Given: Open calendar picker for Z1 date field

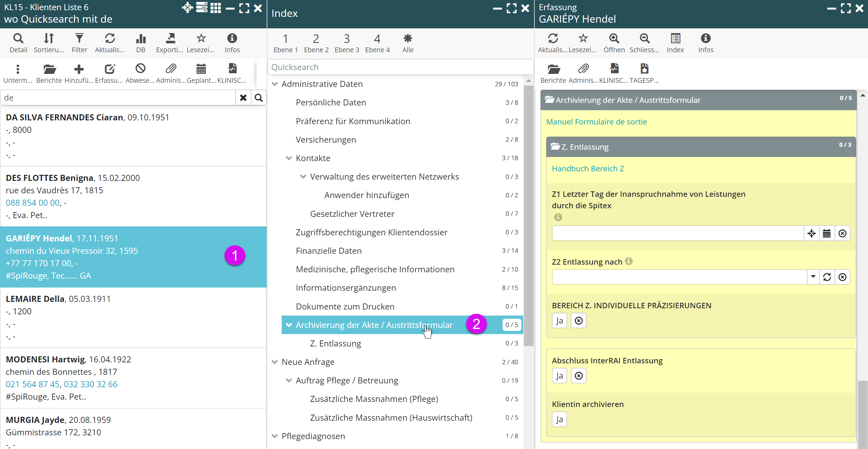Looking at the screenshot, I should (827, 233).
